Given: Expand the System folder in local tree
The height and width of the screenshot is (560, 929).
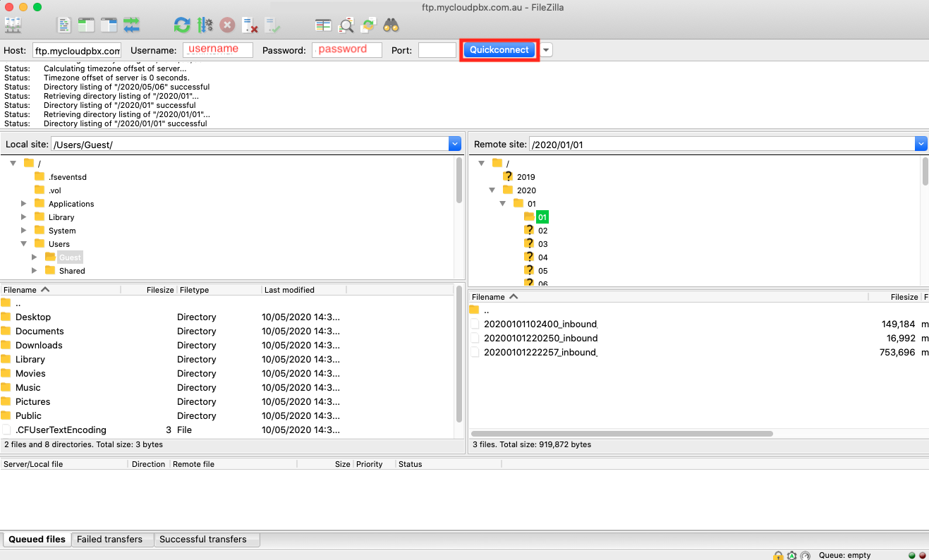Looking at the screenshot, I should (24, 231).
